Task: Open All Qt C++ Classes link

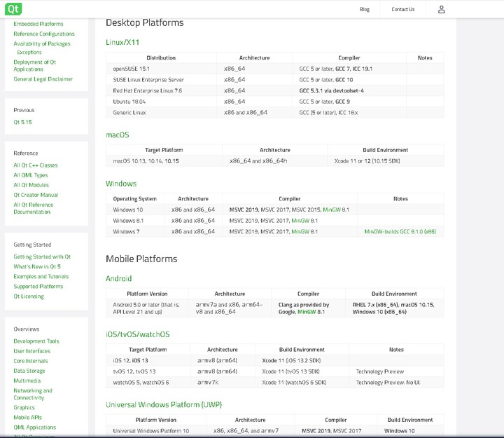Action: click(x=36, y=165)
